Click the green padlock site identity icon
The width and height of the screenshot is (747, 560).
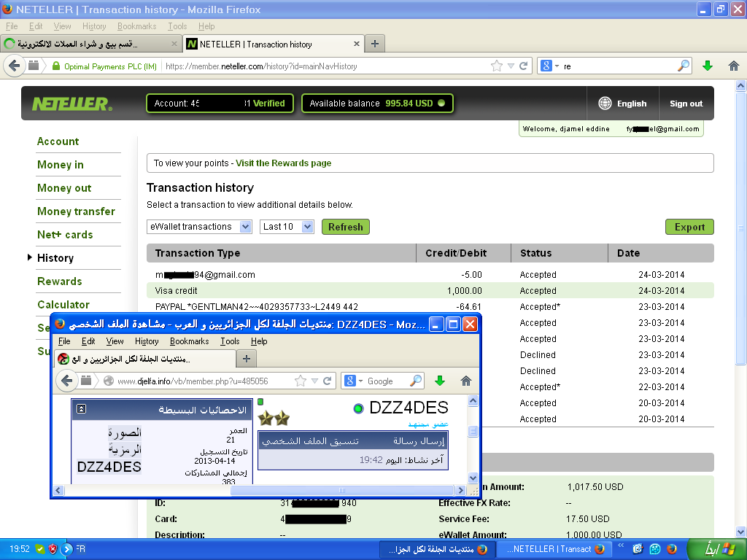pyautogui.click(x=55, y=66)
